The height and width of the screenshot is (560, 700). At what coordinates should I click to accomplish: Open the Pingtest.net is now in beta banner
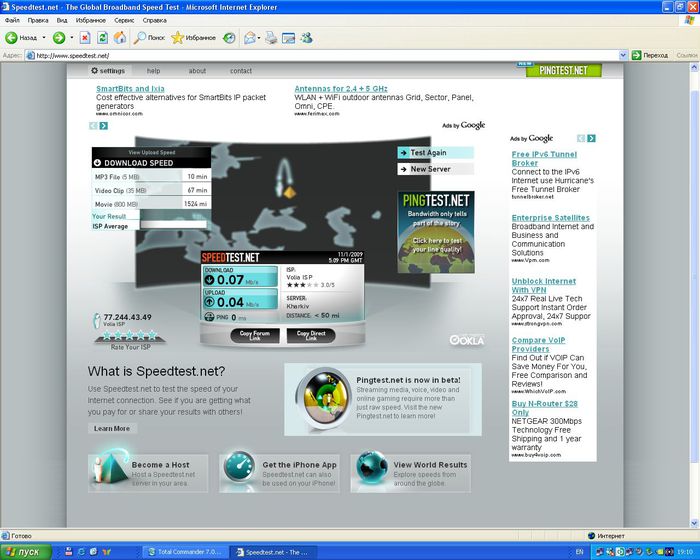[x=383, y=399]
